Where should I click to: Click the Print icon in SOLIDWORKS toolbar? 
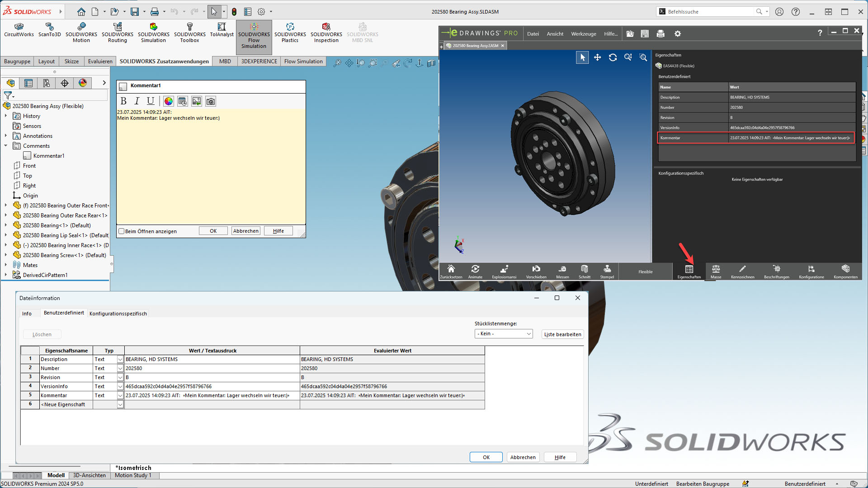click(155, 12)
